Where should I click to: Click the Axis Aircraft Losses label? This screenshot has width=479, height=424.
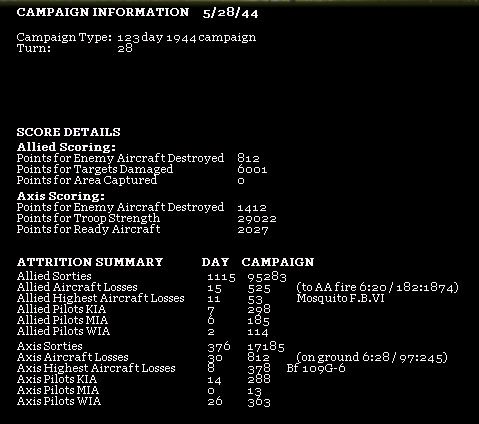pyautogui.click(x=73, y=357)
